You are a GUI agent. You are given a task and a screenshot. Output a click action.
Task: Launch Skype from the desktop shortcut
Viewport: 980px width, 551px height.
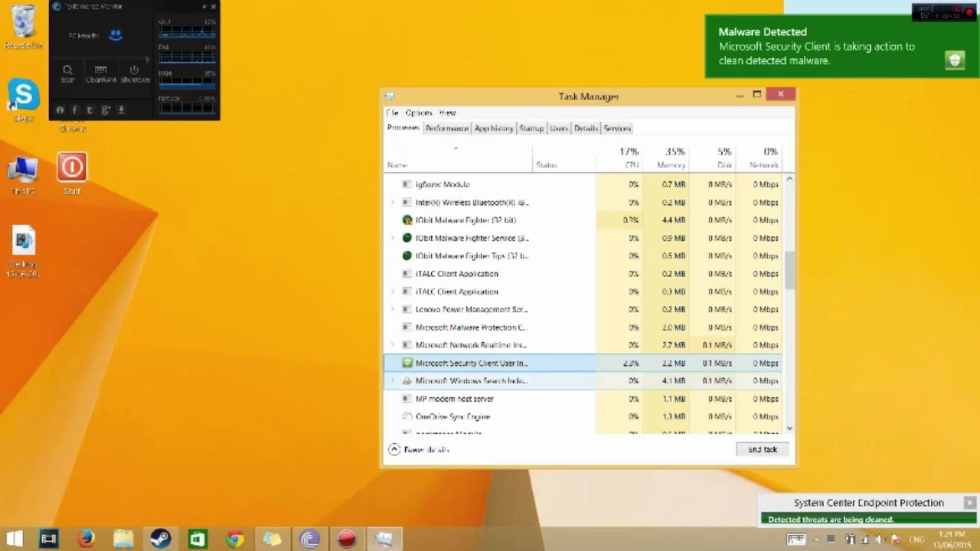24,99
